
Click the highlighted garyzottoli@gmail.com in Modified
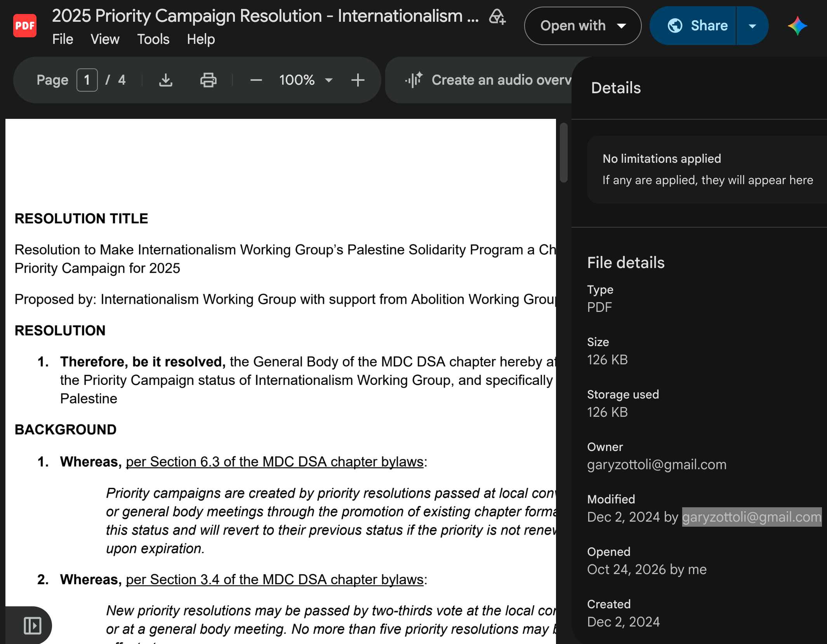[752, 517]
